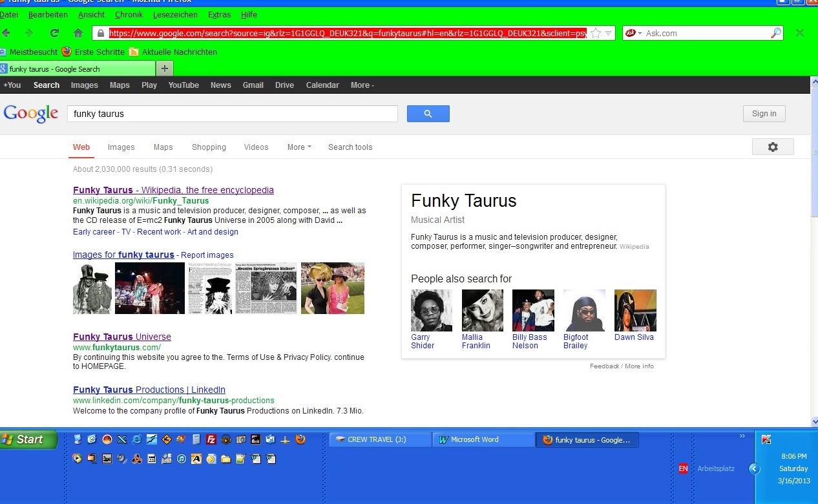Launch Firefox from the Quick Launch bar
The image size is (818, 504).
[x=300, y=439]
